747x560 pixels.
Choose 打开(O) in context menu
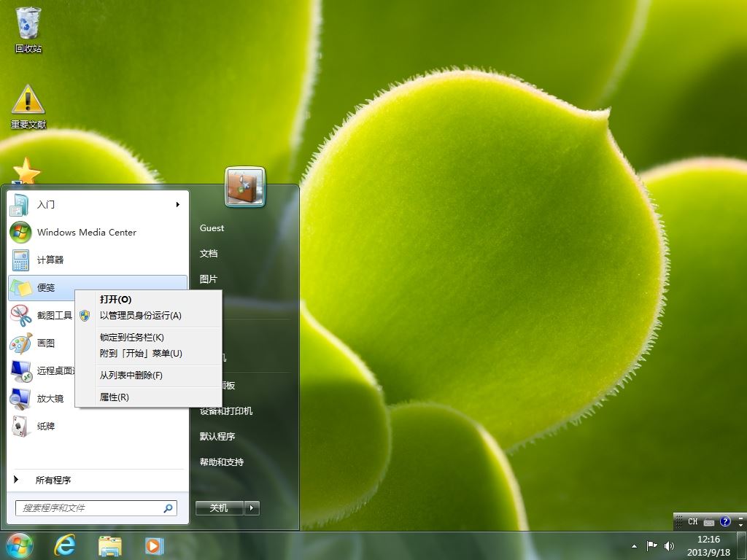(x=149, y=300)
